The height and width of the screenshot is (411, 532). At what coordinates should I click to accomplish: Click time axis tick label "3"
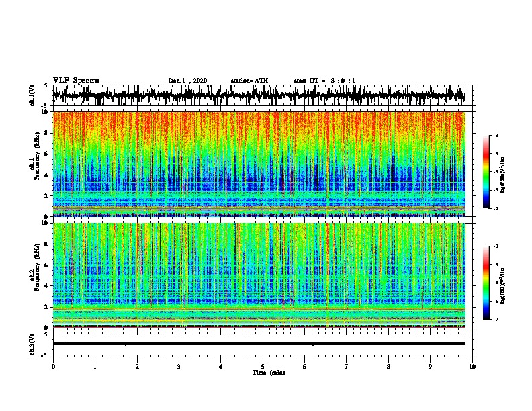click(x=179, y=367)
